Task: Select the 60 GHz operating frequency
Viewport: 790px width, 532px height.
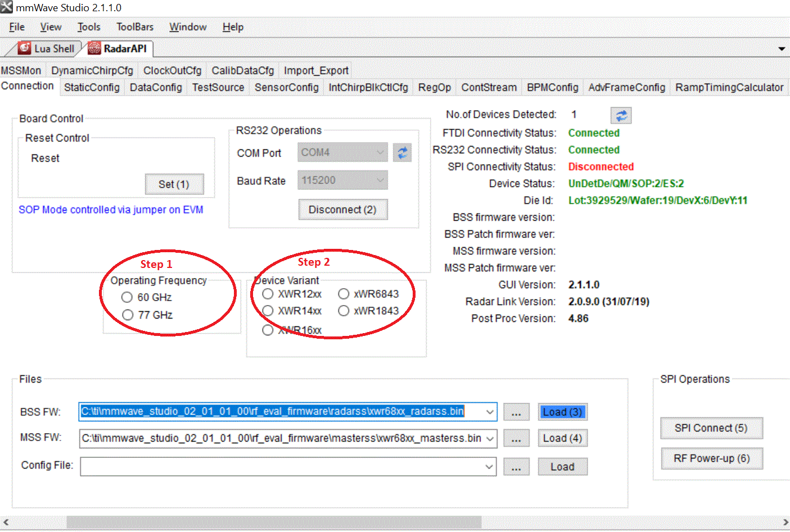Action: pos(127,297)
